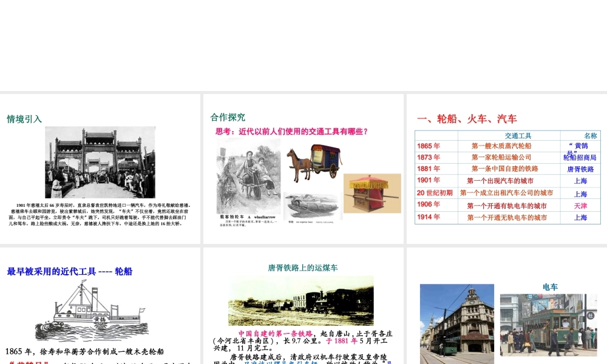Click the cell 第一个成立出租汽车公司的城市
The width and height of the screenshot is (607, 364).
click(x=507, y=193)
